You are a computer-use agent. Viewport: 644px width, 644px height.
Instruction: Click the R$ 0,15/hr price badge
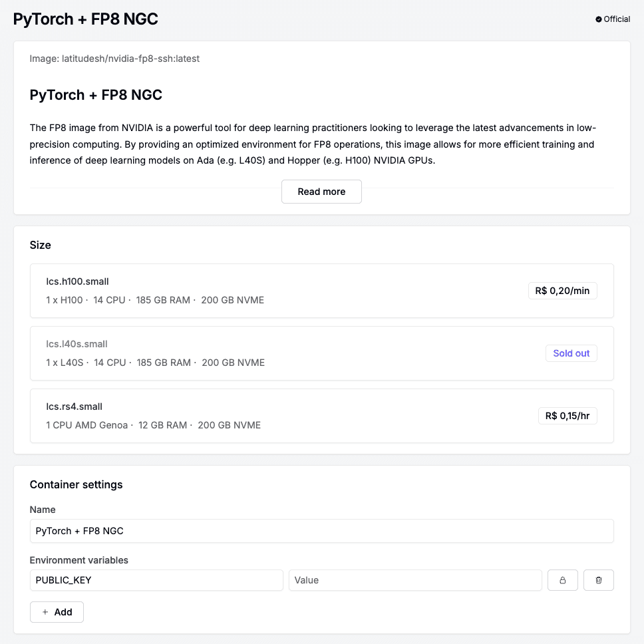pos(567,416)
